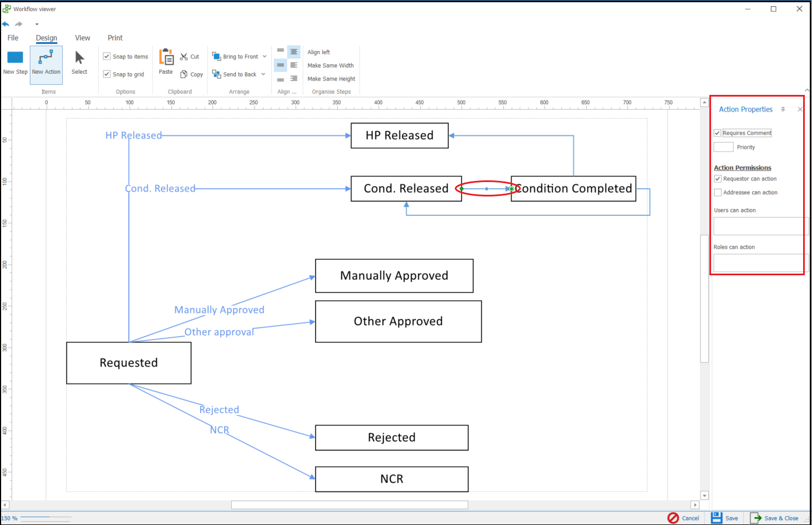Viewport: 812px width, 525px height.
Task: Click the align center horizontally icon
Action: tap(294, 52)
